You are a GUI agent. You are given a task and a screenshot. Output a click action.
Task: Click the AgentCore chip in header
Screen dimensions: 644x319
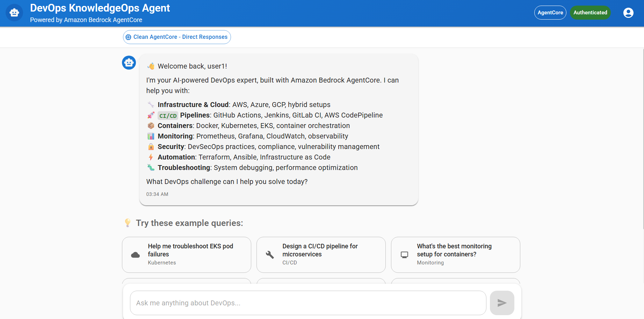tap(550, 13)
